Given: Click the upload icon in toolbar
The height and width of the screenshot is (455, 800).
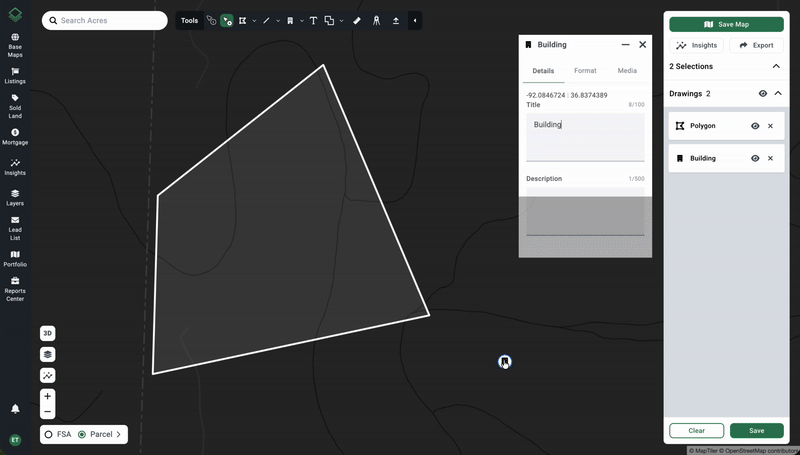Looking at the screenshot, I should (x=396, y=20).
